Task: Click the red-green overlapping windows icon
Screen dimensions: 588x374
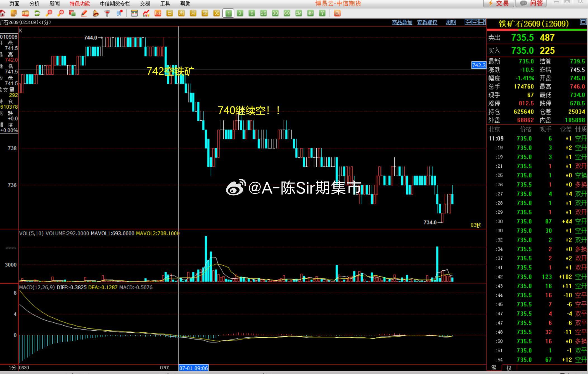Action: click(72, 13)
